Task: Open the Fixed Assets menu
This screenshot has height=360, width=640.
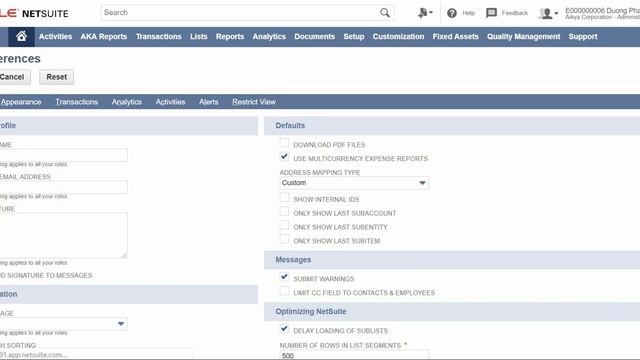Action: 456,37
